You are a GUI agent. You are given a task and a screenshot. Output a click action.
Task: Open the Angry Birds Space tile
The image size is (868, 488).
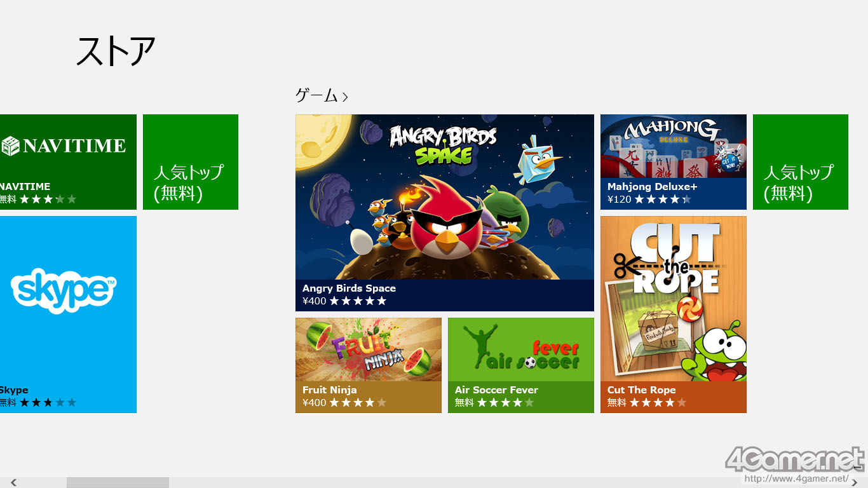pos(445,213)
